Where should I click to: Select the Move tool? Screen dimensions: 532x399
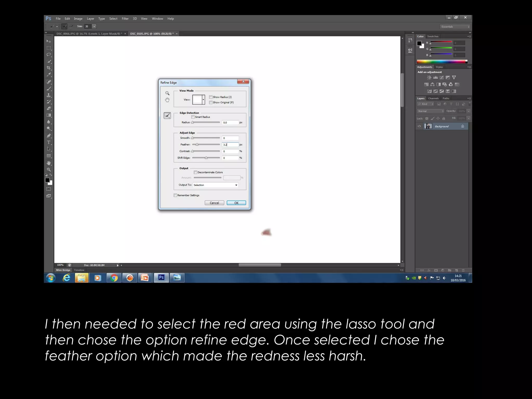pyautogui.click(x=49, y=41)
